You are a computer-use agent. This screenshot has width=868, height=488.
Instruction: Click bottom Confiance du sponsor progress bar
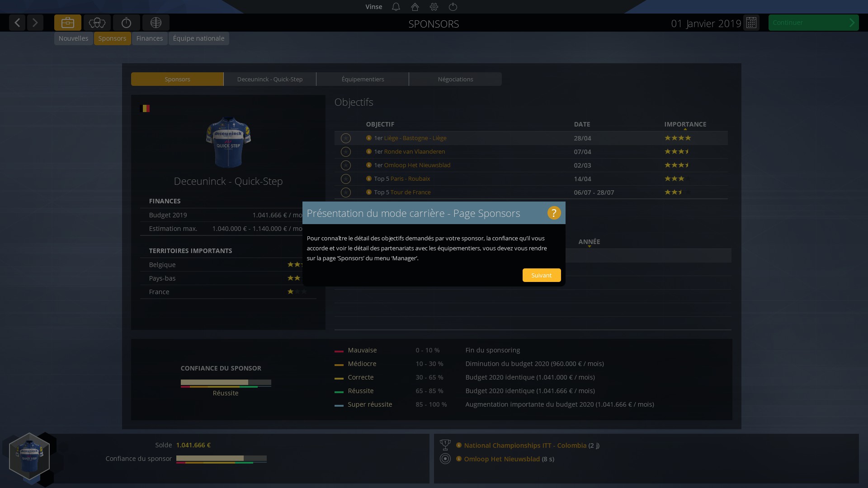pos(222,459)
